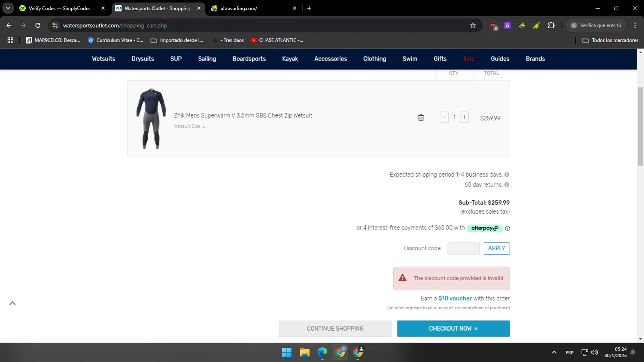644x362 pixels.
Task: Click Continue Shopping button
Action: tap(335, 329)
